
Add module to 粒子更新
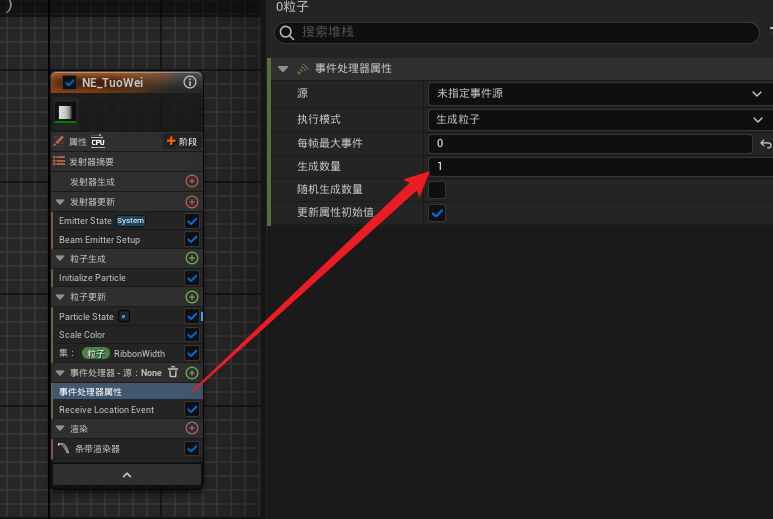192,297
